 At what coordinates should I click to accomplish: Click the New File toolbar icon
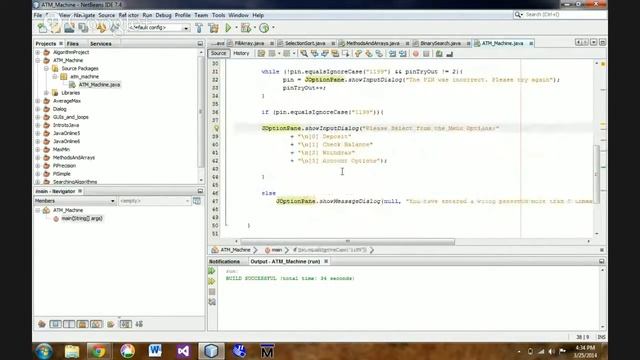[x=42, y=28]
